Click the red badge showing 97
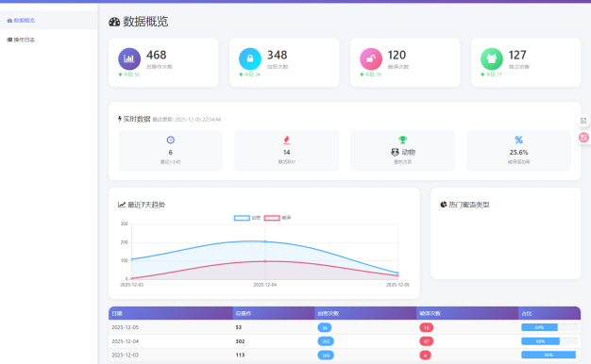 pyautogui.click(x=427, y=341)
